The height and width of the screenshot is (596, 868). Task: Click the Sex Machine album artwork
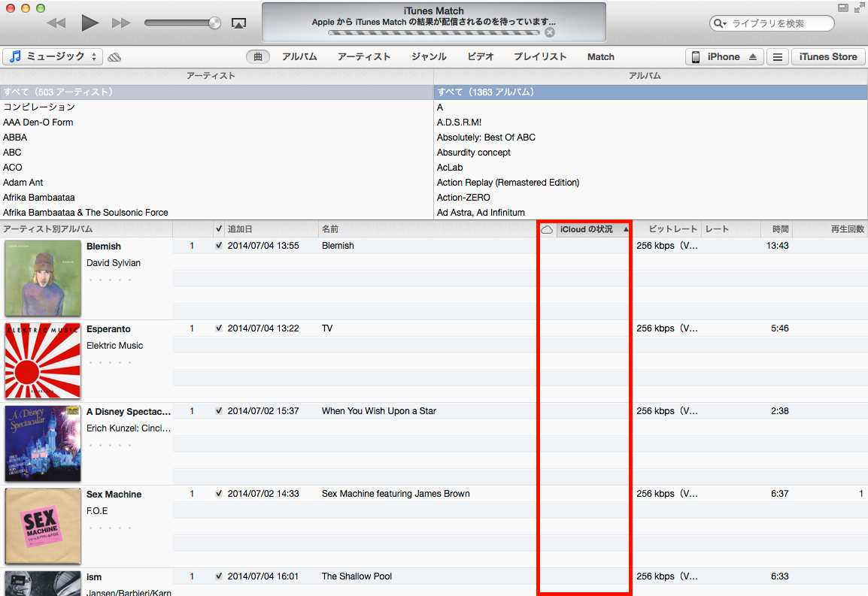click(43, 526)
